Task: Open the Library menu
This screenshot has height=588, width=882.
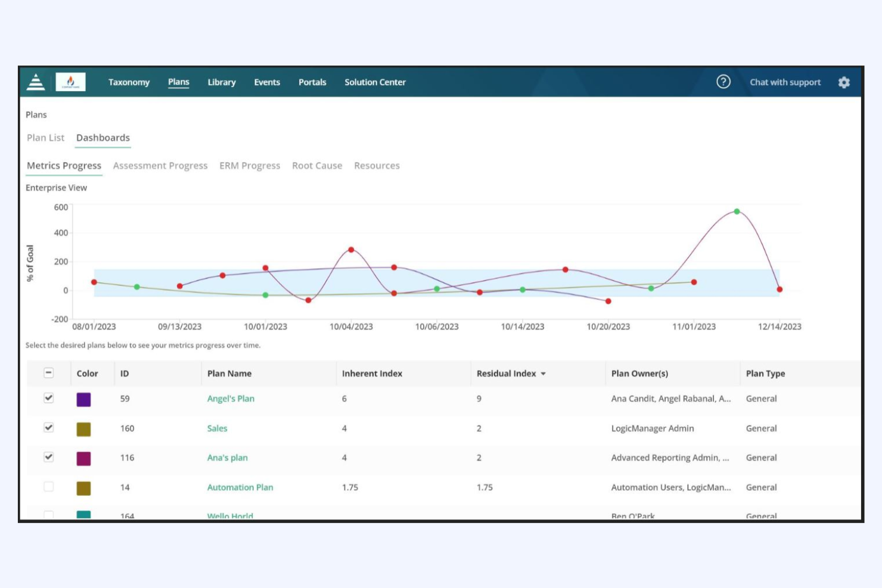Action: [x=221, y=82]
